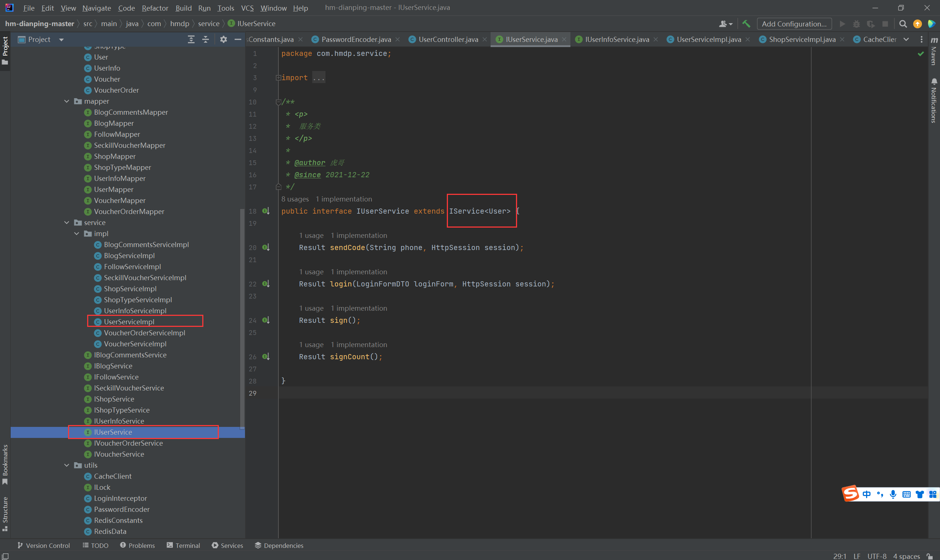The height and width of the screenshot is (560, 940).
Task: Toggle read-only lock icon in status bar
Action: (929, 556)
